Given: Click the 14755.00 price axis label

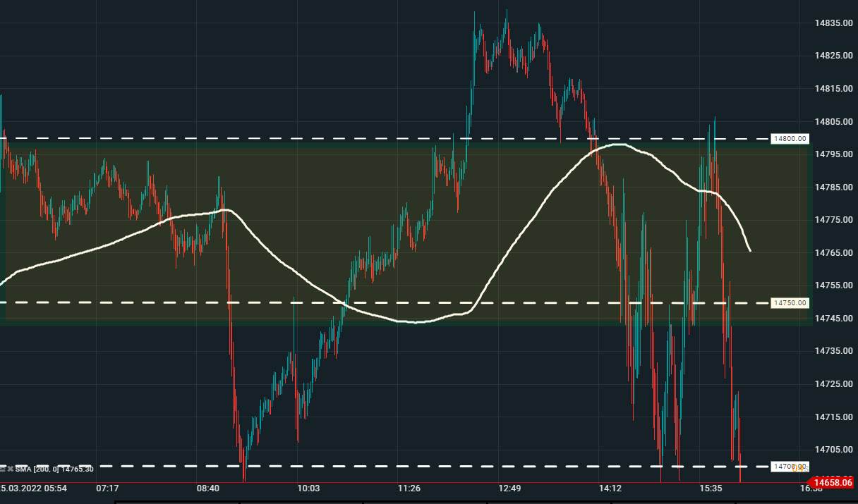Looking at the screenshot, I should [x=833, y=285].
